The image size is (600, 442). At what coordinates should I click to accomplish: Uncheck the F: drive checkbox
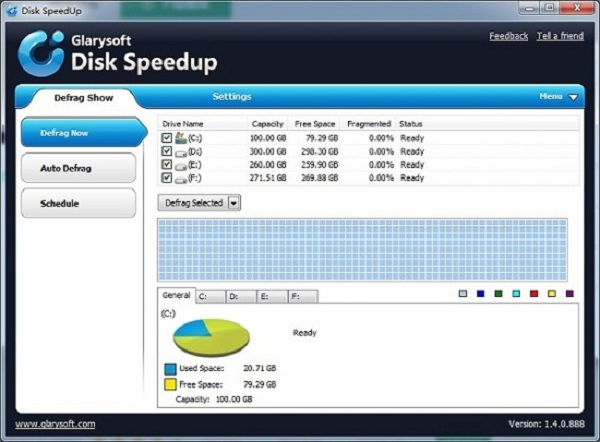click(166, 178)
